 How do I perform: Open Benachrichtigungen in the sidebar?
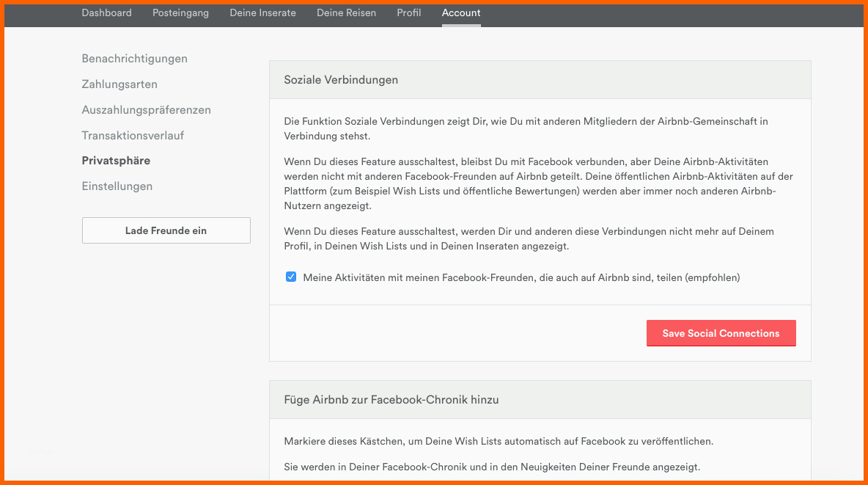(134, 59)
